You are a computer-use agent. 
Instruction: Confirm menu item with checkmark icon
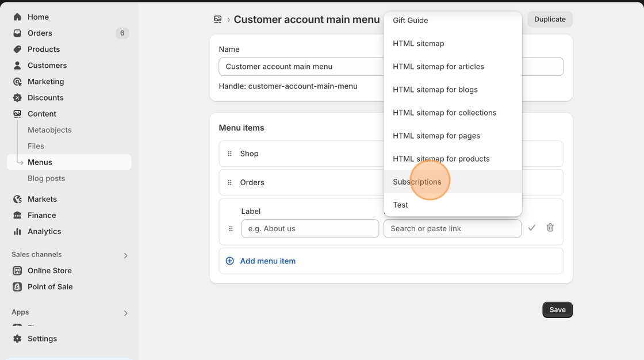point(532,228)
